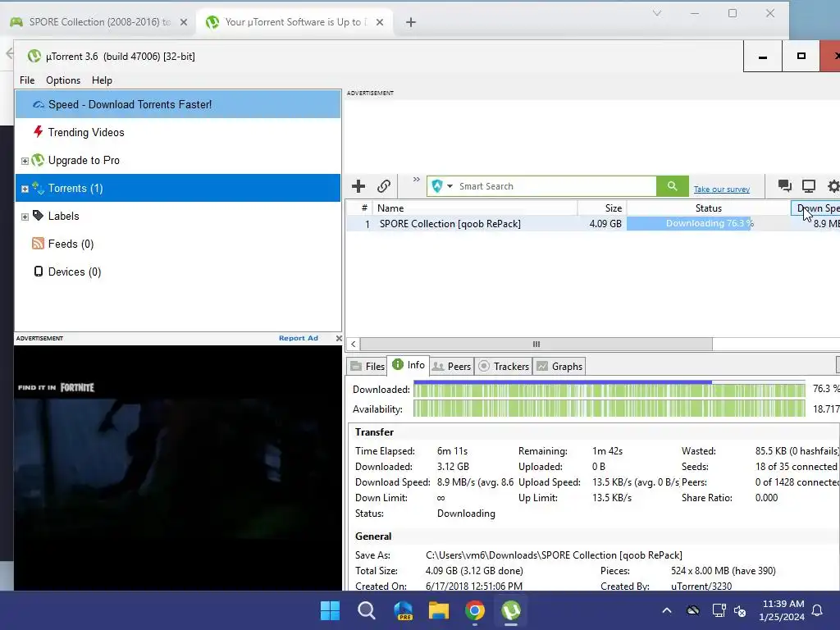Switch to the Files tab
Image resolution: width=840 pixels, height=630 pixels.
[x=367, y=367]
